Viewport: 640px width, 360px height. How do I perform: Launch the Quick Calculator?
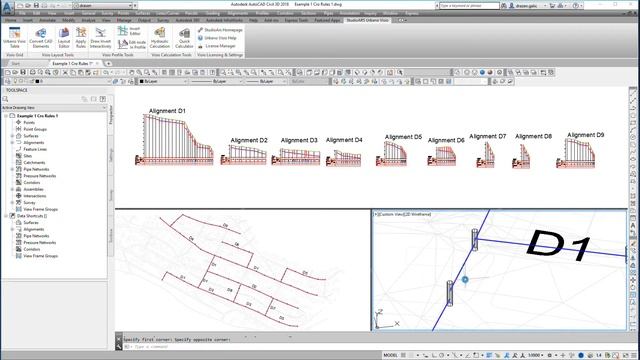[184, 38]
